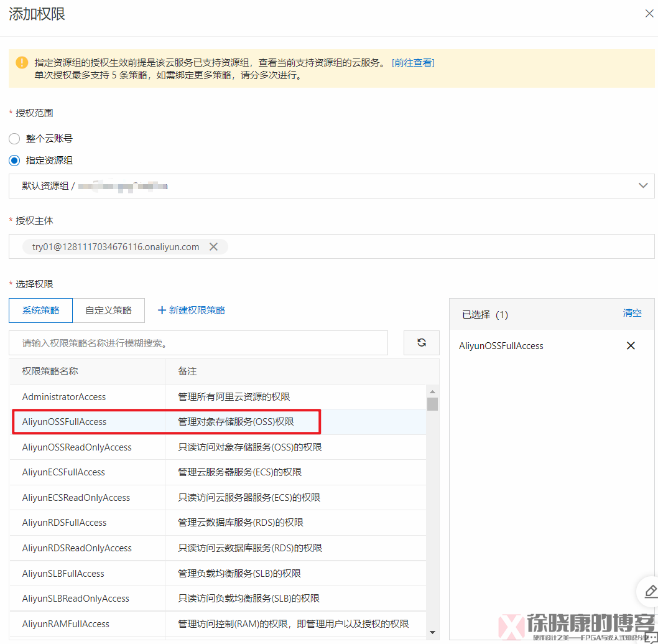658x644 pixels.
Task: Select AliyunOSSFullAccess policy row
Action: point(218,422)
